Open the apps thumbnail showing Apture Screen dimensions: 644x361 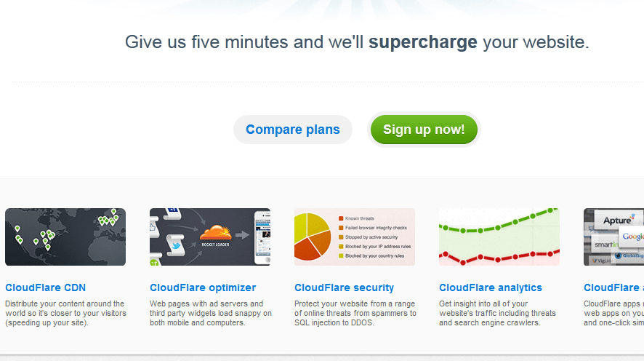613,237
